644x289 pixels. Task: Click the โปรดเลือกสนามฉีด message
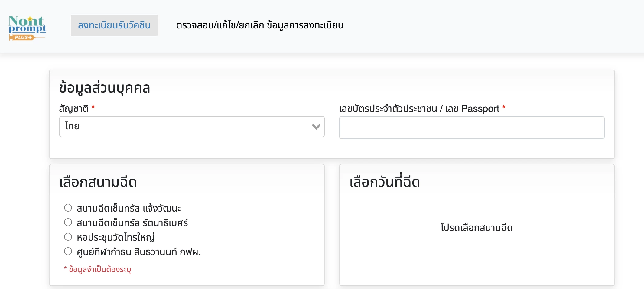477,228
